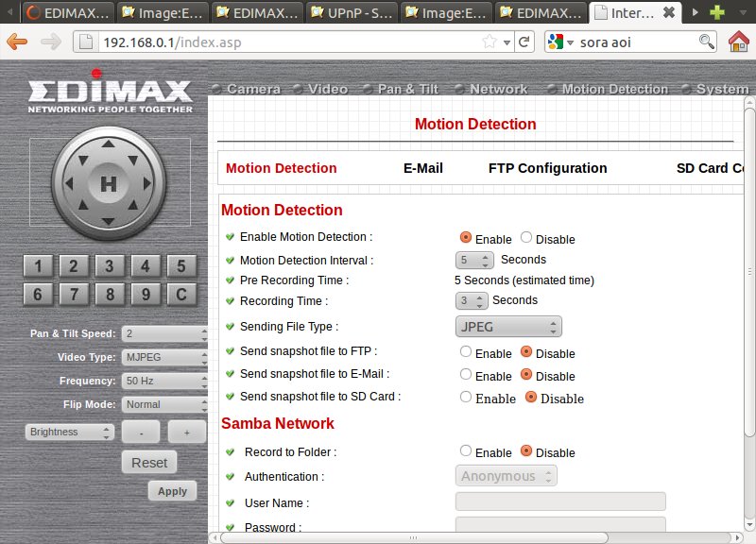The image size is (756, 544).
Task: Click the browser forward arrow
Action: (x=51, y=42)
